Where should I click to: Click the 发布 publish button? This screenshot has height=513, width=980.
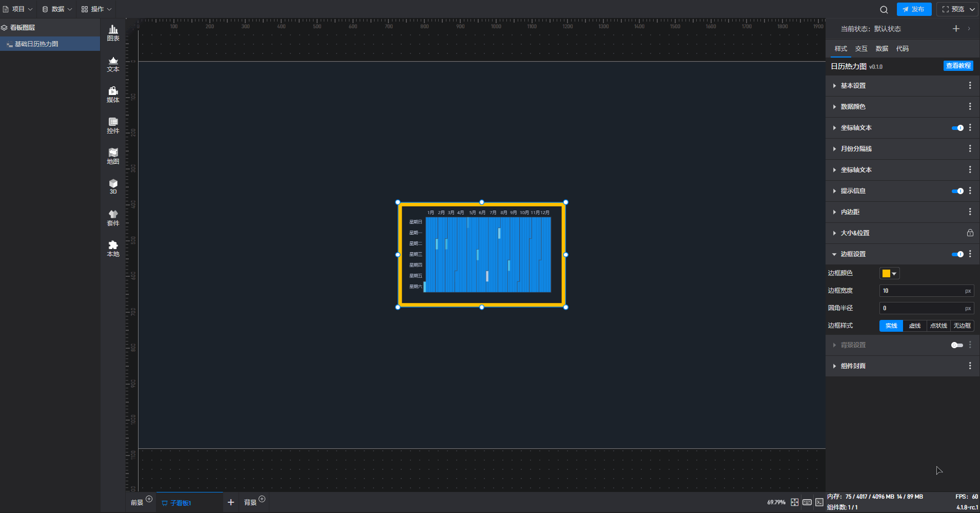click(914, 9)
